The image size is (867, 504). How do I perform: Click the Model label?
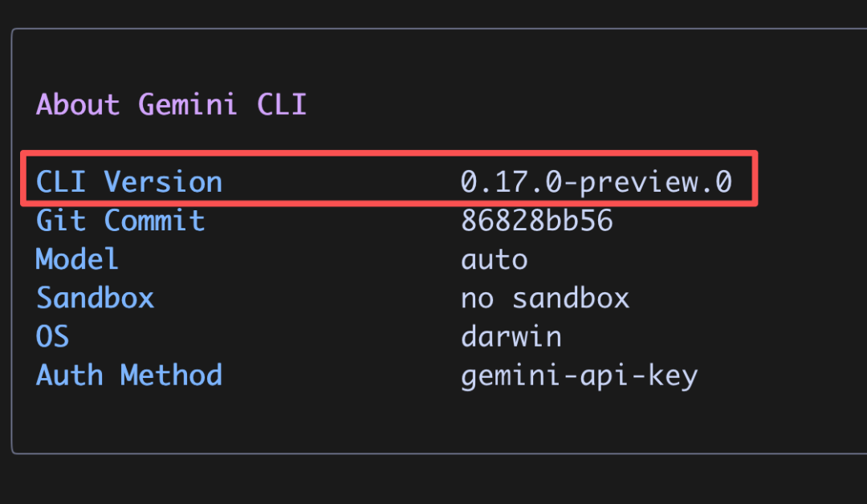pyautogui.click(x=77, y=259)
